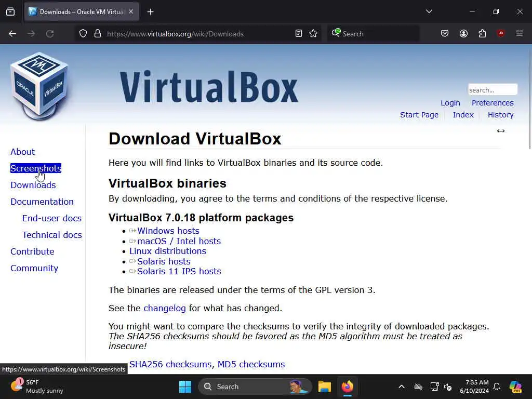Image resolution: width=532 pixels, height=399 pixels.
Task: Open the changelog link
Action: click(x=165, y=308)
